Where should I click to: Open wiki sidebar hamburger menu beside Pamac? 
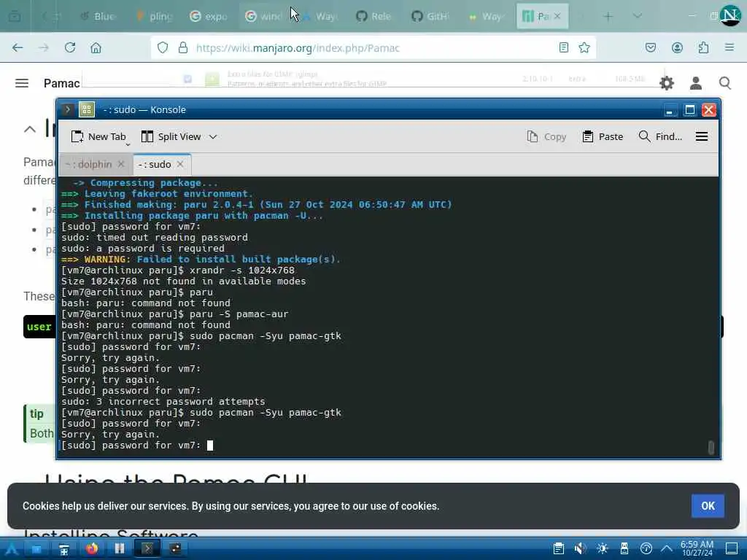[x=22, y=83]
